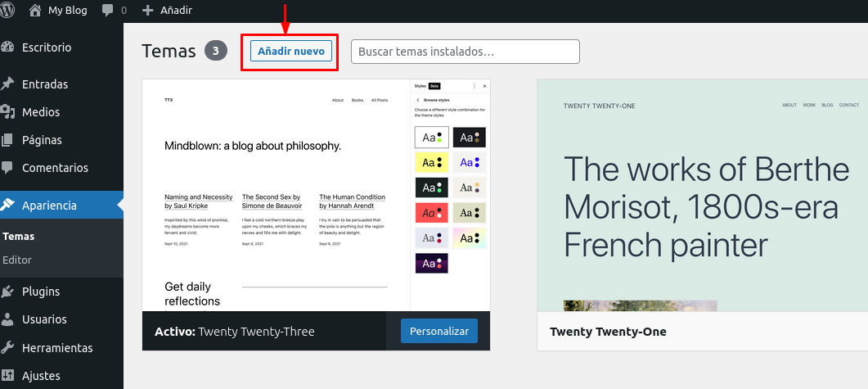The height and width of the screenshot is (389, 868).
Task: Click the comment count 0 in admin bar
Action: (124, 11)
